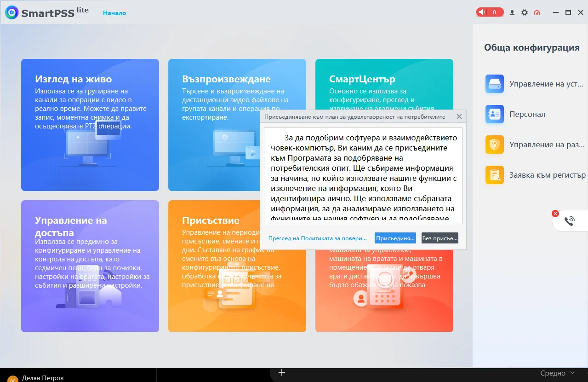Open the privacy policy link Преглед на Политиката
Screen dimensions: 588x382
[317, 238]
